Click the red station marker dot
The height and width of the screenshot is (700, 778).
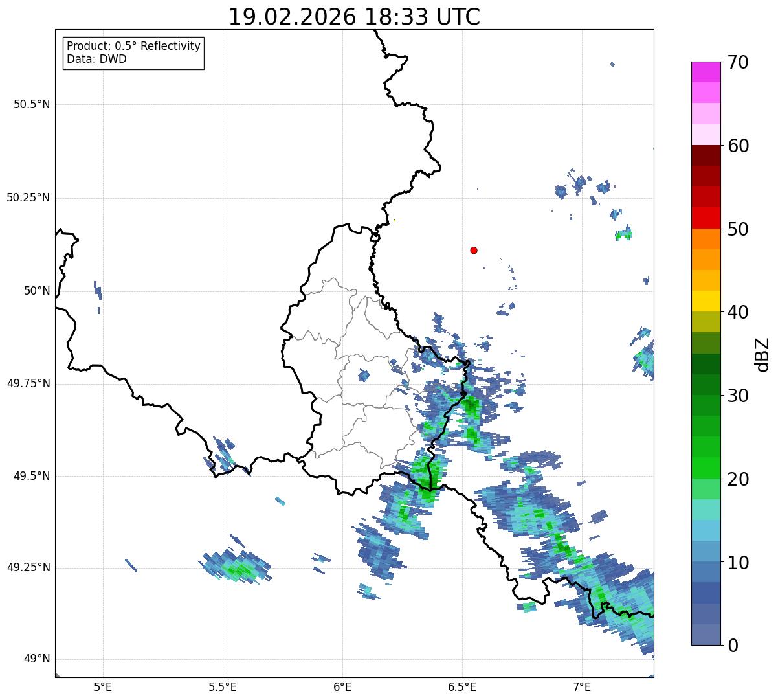coord(474,250)
